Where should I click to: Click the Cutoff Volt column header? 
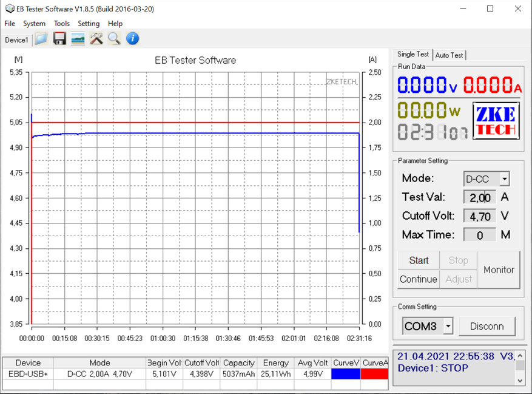click(201, 363)
